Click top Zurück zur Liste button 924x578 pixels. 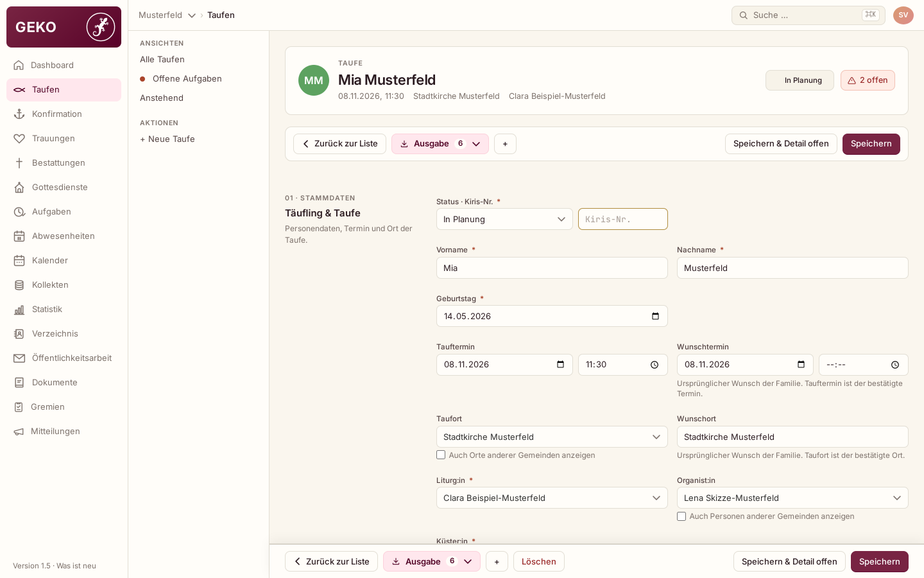pyautogui.click(x=339, y=144)
